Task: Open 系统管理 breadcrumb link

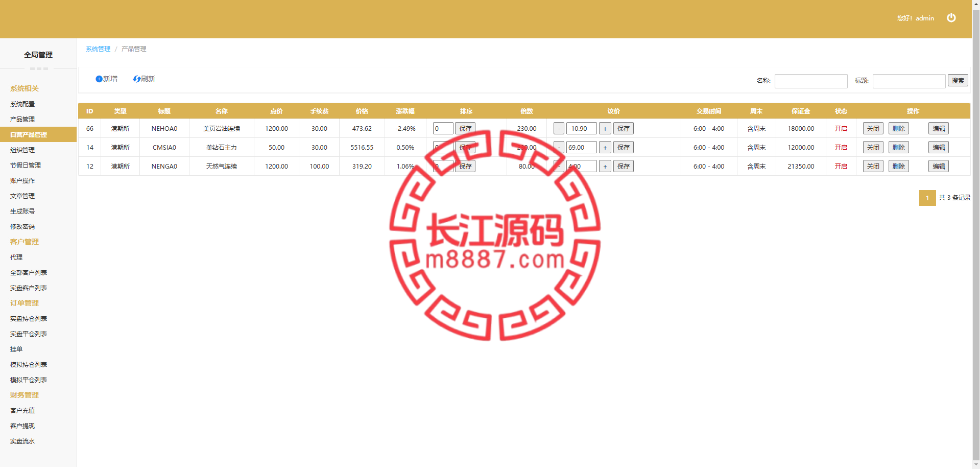Action: 98,49
